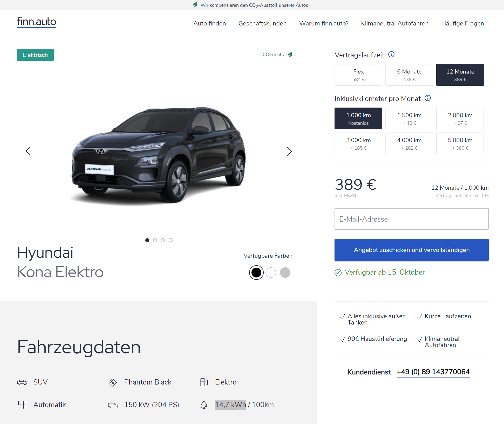
Task: Click the '150 kW (204 PS)' value
Action: 152,405
